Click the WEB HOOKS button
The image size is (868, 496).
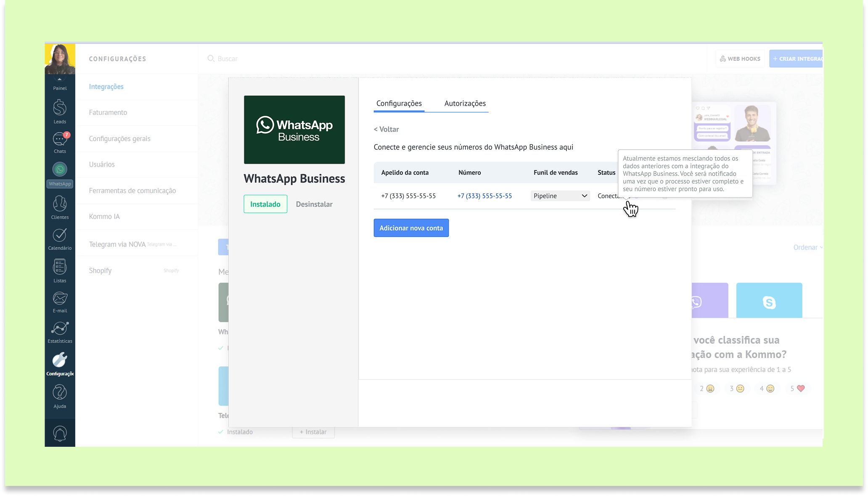[740, 59]
